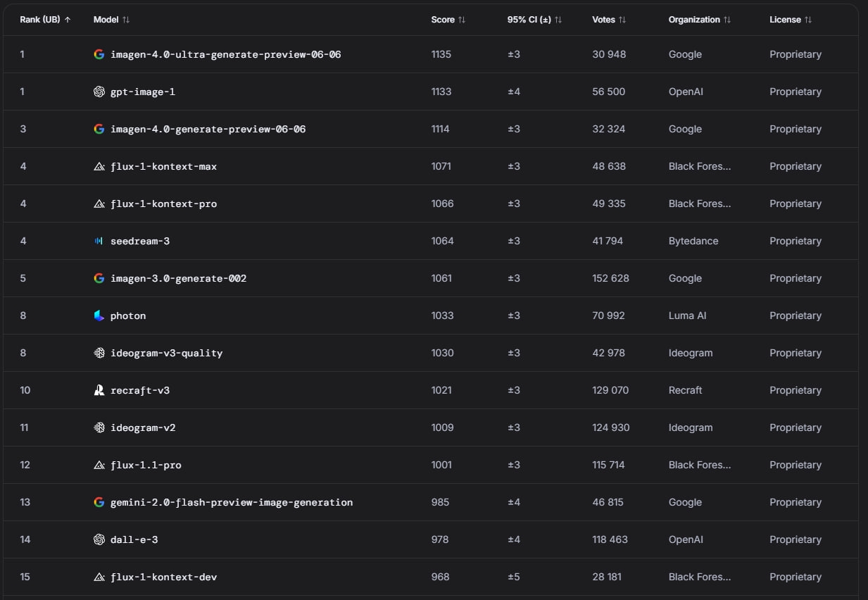868x600 pixels.
Task: Click the Luma icon beside photon
Action: tap(99, 315)
